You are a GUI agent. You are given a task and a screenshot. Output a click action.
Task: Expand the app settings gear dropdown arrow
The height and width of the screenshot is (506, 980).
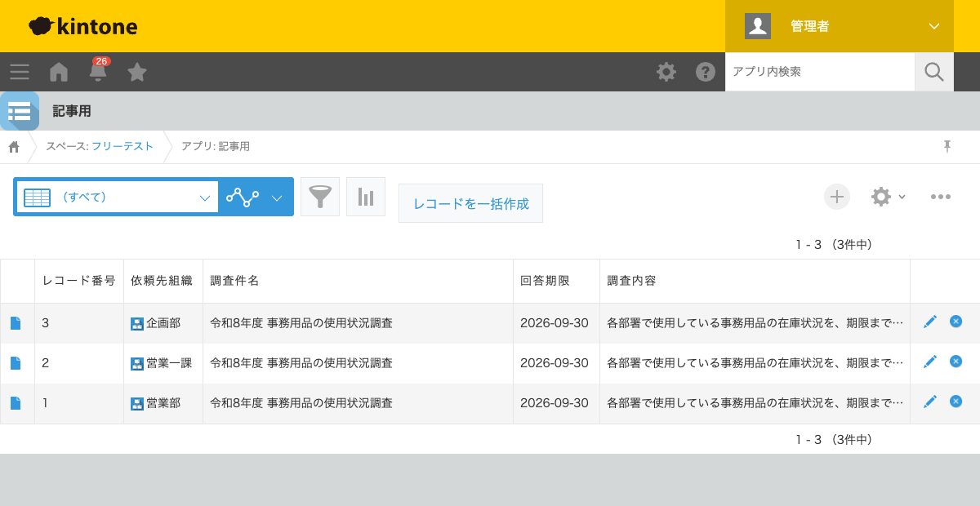pyautogui.click(x=902, y=197)
